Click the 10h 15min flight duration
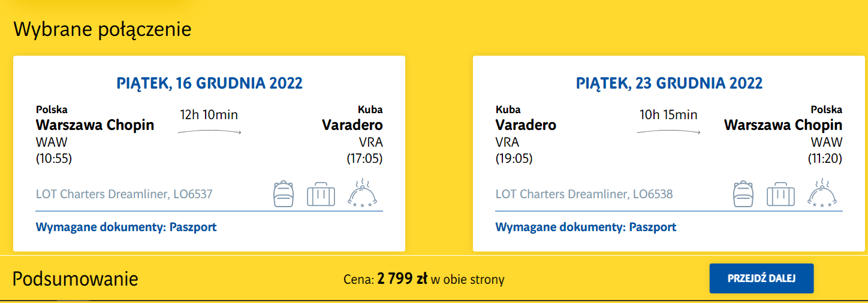 [668, 114]
